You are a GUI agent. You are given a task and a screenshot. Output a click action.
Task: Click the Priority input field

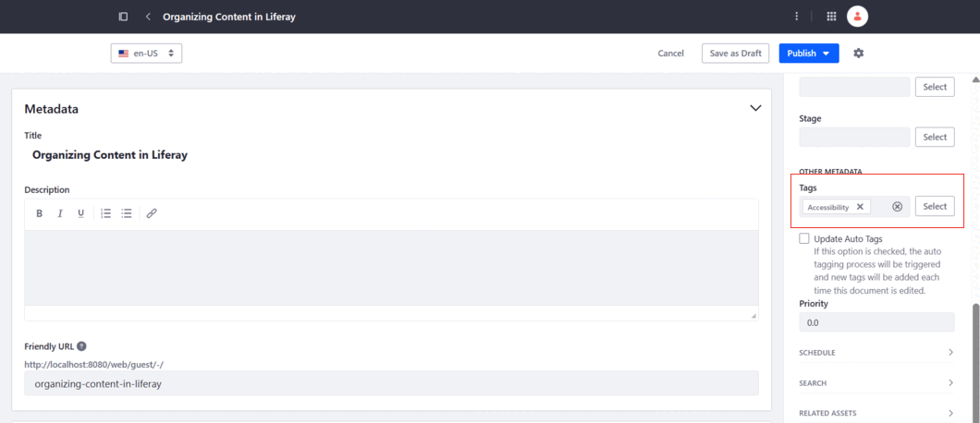pos(876,322)
